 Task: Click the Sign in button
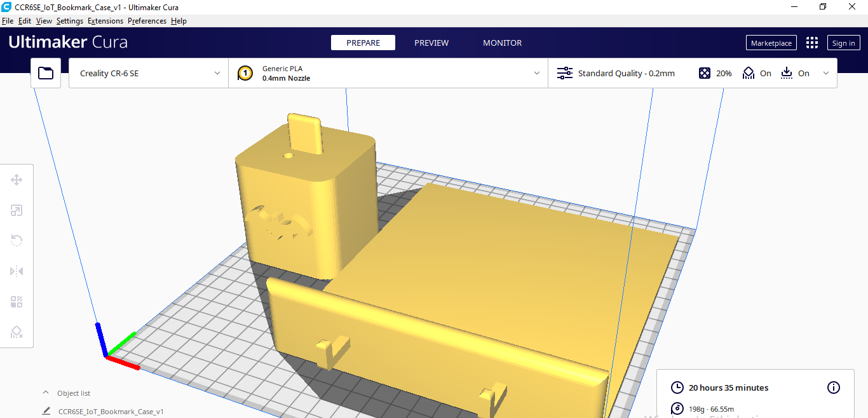(x=843, y=43)
